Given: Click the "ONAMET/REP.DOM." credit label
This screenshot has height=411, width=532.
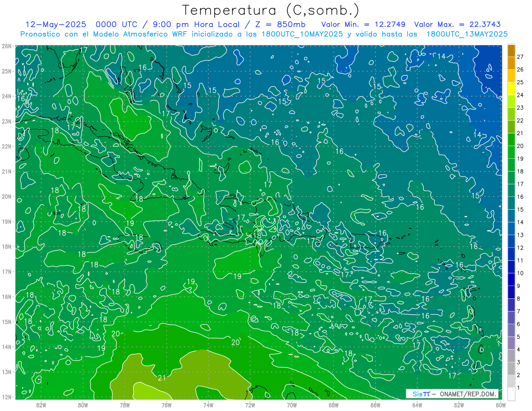Looking at the screenshot, I should pyautogui.click(x=468, y=394).
